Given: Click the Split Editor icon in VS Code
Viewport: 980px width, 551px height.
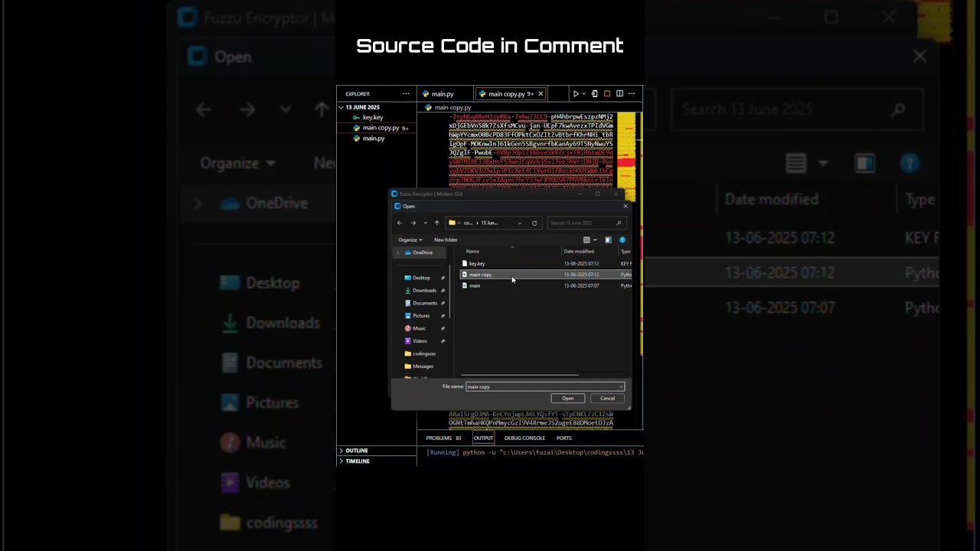Looking at the screenshot, I should (619, 94).
